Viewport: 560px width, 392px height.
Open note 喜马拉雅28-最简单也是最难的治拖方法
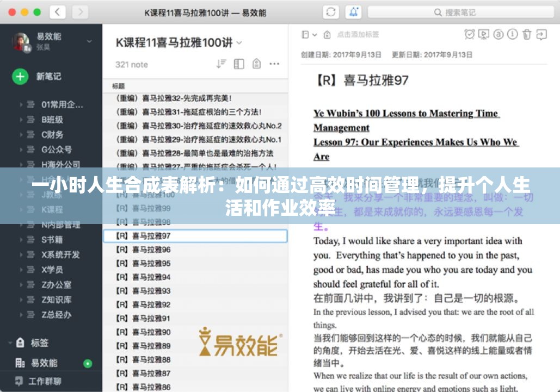[x=195, y=153]
